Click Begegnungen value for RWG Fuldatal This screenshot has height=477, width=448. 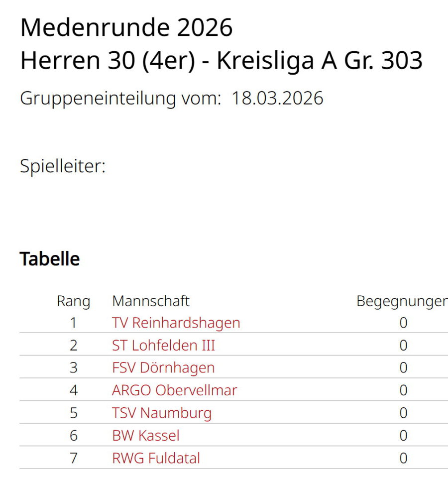[403, 458]
